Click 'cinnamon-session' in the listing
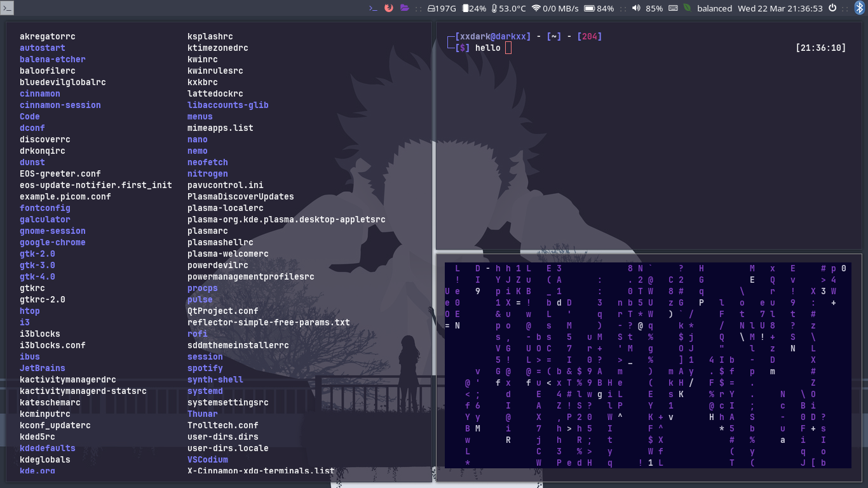This screenshot has height=488, width=868. pos(60,105)
